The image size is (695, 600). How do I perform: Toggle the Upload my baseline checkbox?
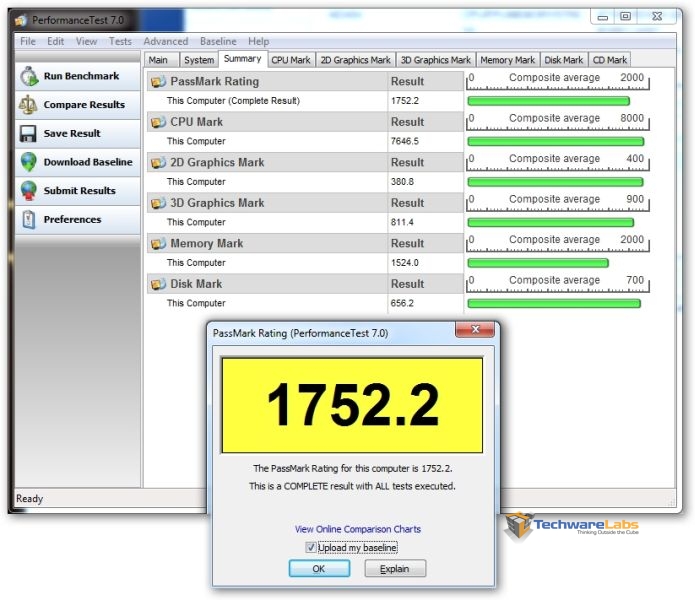point(311,548)
